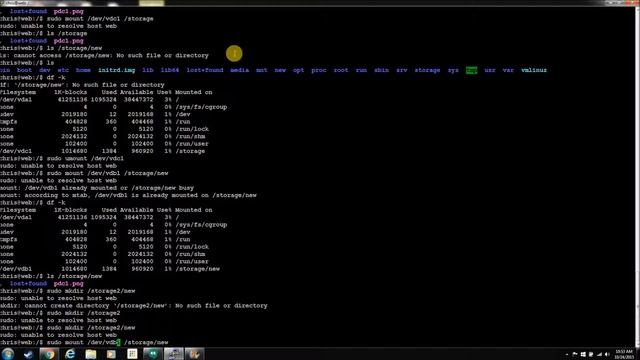Click the mnt directory in ls output

tap(262, 70)
